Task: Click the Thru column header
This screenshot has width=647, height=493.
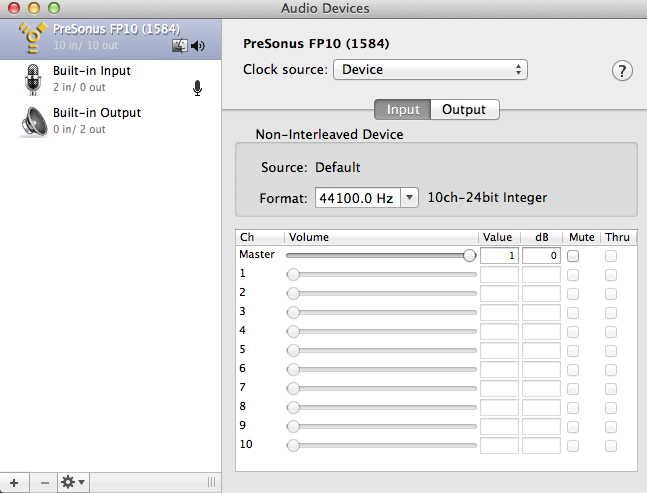Action: 619,237
